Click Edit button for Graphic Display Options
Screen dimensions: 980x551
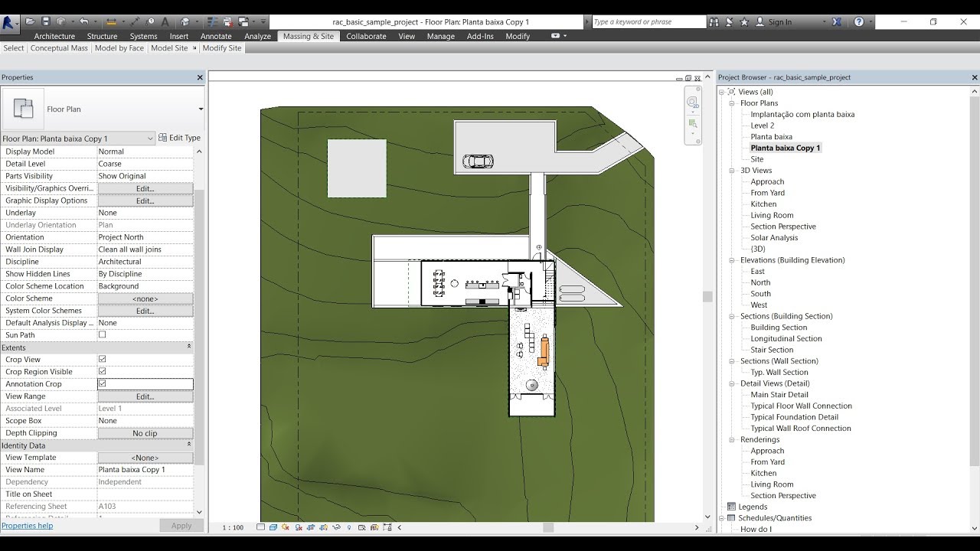(145, 201)
